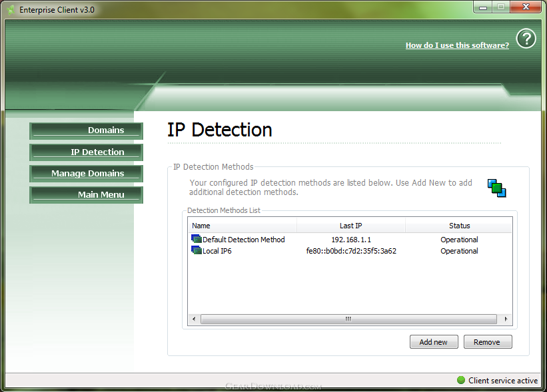The image size is (547, 392).
Task: Return to the Main Menu
Action: (x=87, y=194)
